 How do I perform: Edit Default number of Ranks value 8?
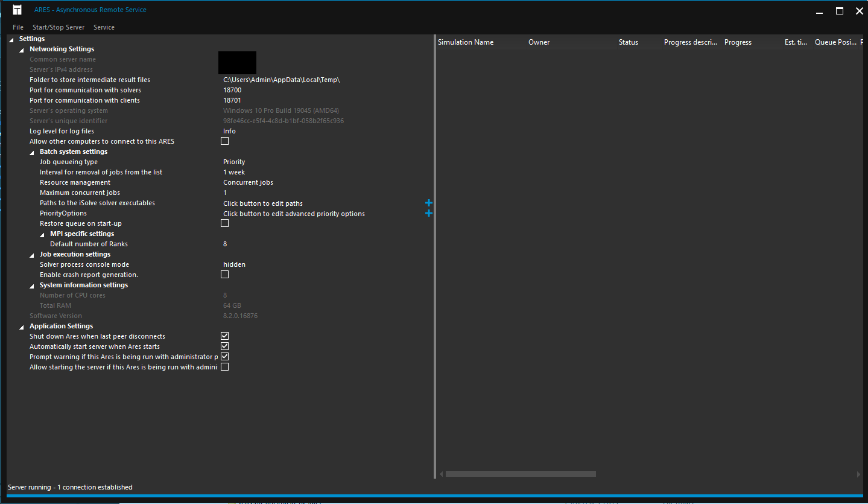(225, 244)
